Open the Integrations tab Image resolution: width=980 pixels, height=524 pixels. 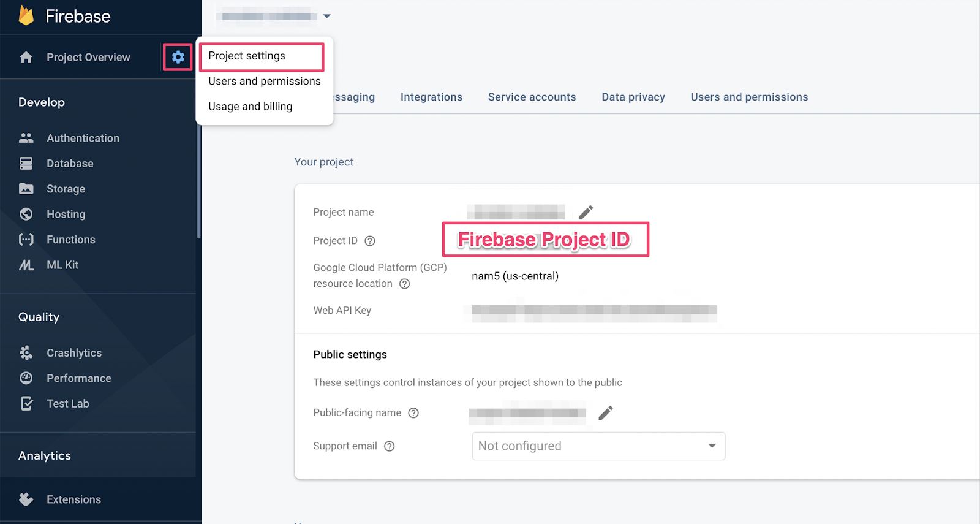pos(431,97)
